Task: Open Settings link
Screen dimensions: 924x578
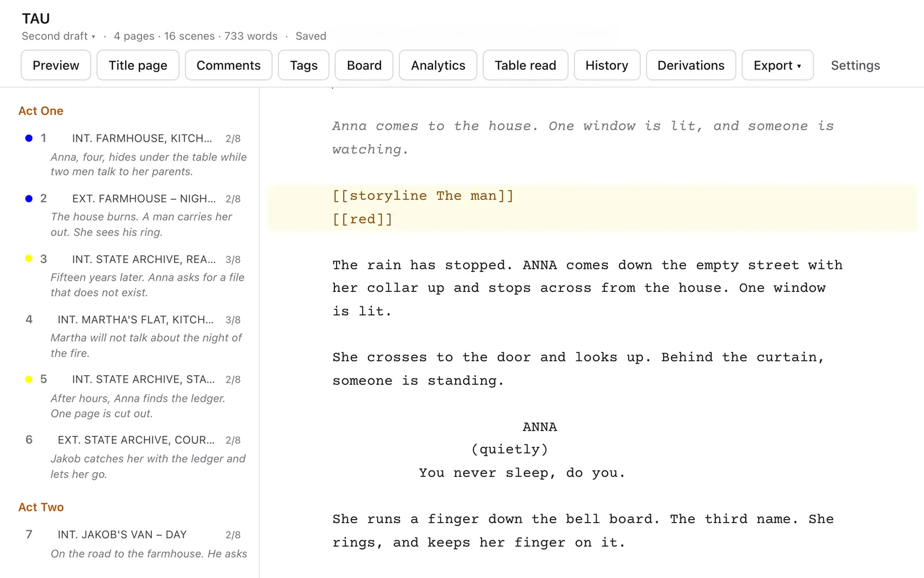Action: pos(855,65)
